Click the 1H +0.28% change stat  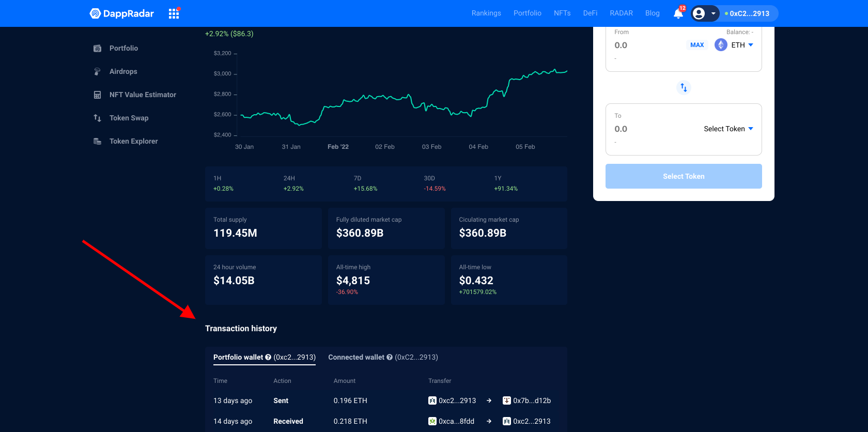pyautogui.click(x=223, y=183)
